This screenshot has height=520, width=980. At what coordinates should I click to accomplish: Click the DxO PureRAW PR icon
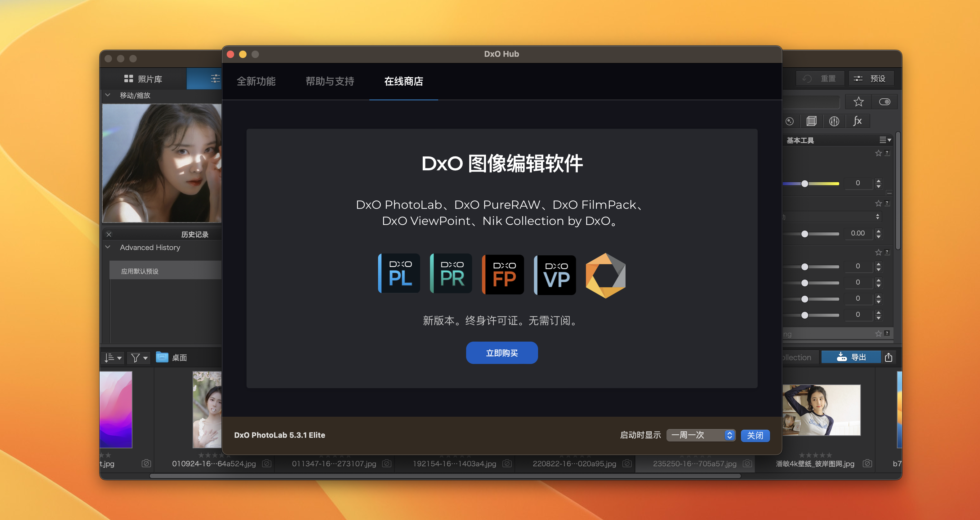[x=451, y=274]
